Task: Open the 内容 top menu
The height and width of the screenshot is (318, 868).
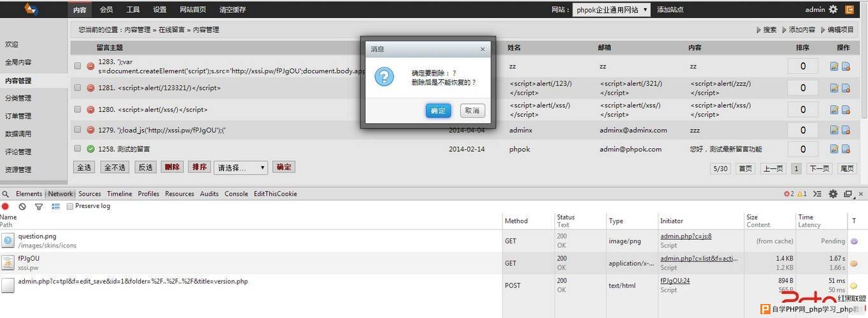Action: coord(80,10)
